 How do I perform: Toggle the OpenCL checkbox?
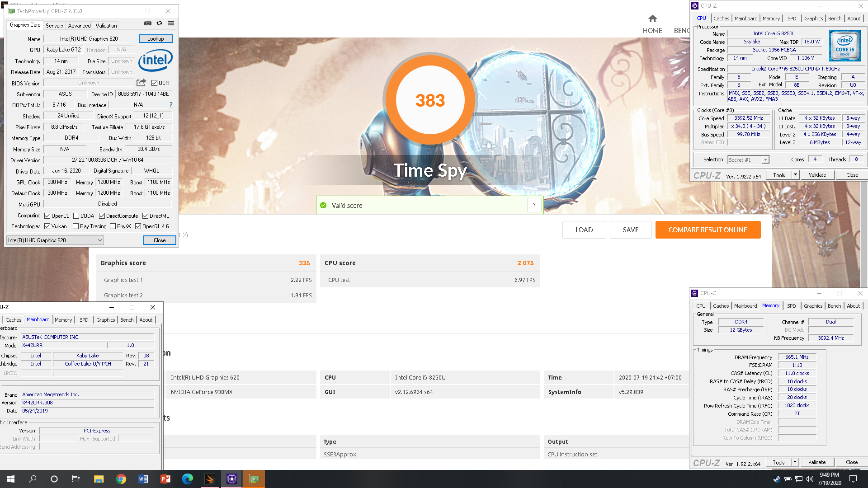pyautogui.click(x=47, y=216)
